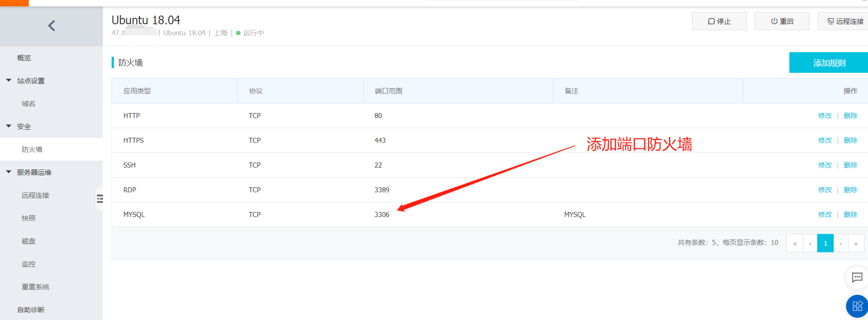Click the MYSQL application type cell

(134, 214)
